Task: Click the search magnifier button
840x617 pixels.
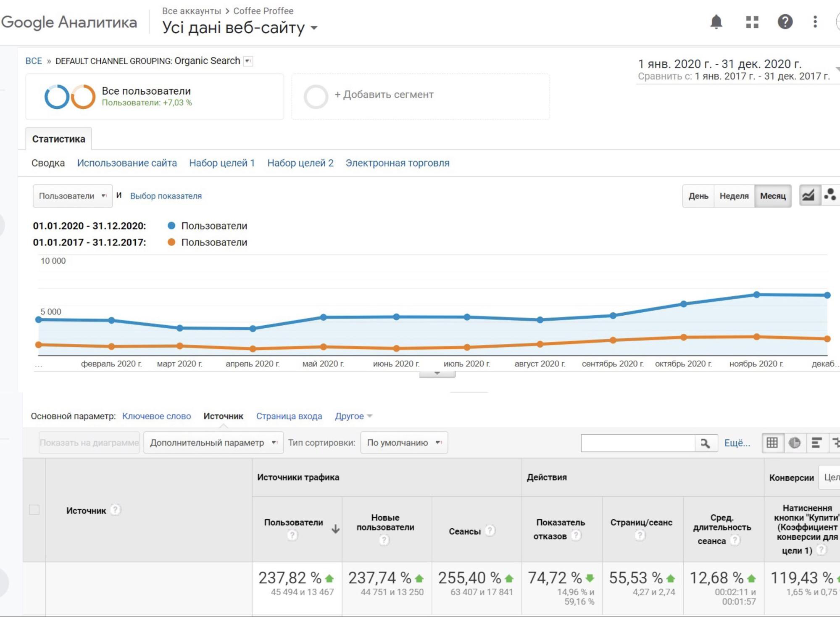Action: click(x=705, y=443)
